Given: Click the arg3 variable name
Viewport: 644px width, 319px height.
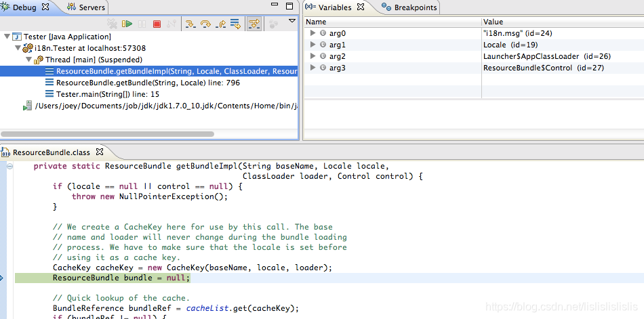Looking at the screenshot, I should pyautogui.click(x=337, y=67).
